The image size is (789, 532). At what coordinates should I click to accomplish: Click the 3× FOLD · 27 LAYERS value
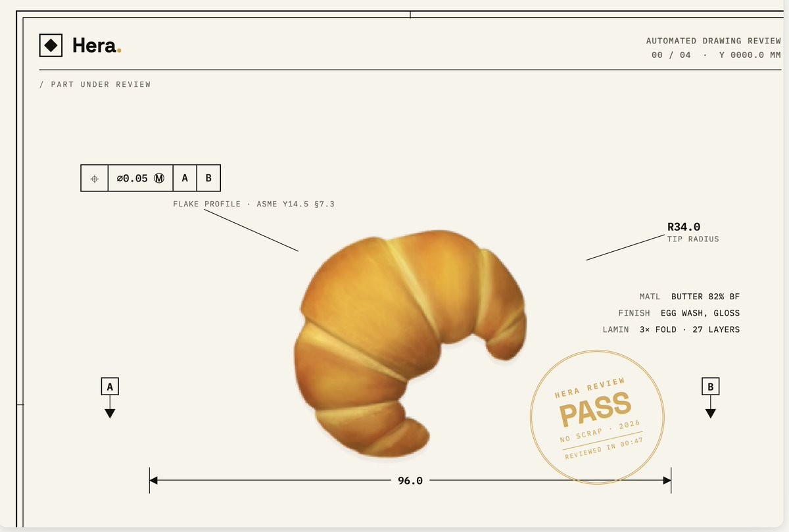click(x=690, y=330)
